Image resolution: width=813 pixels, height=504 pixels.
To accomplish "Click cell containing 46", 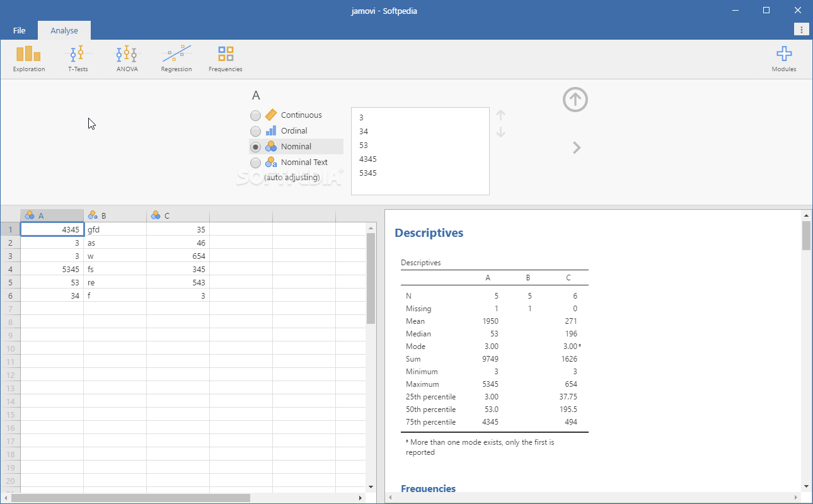I will click(178, 243).
